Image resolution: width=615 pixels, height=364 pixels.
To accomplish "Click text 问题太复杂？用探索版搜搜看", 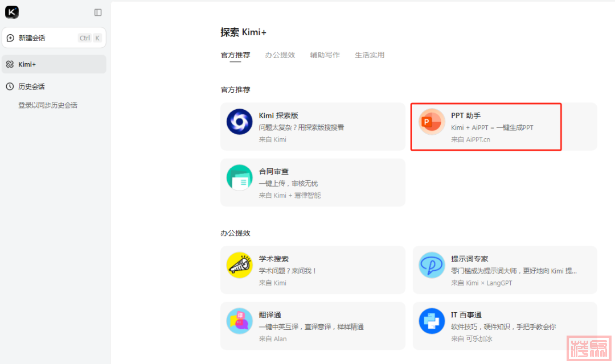I will click(301, 127).
